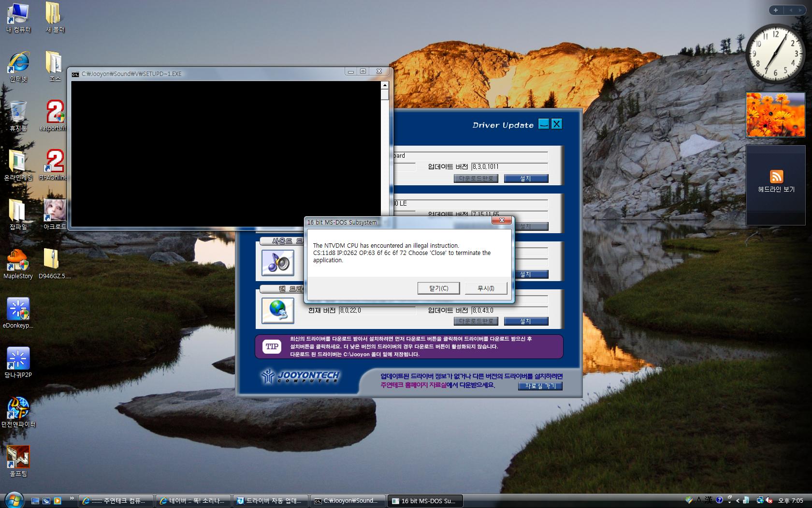
Task: Switch to 네이버 taskbar window
Action: (x=193, y=501)
